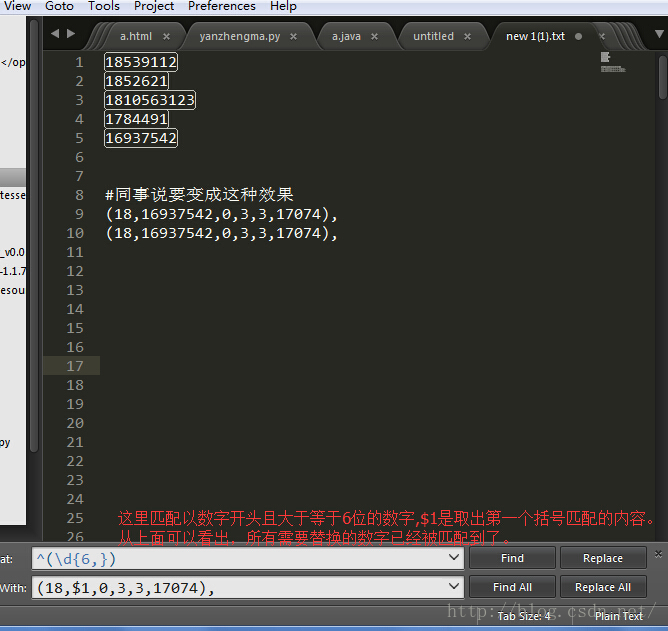Open the Project menu
This screenshot has width=668, height=631.
pos(154,6)
